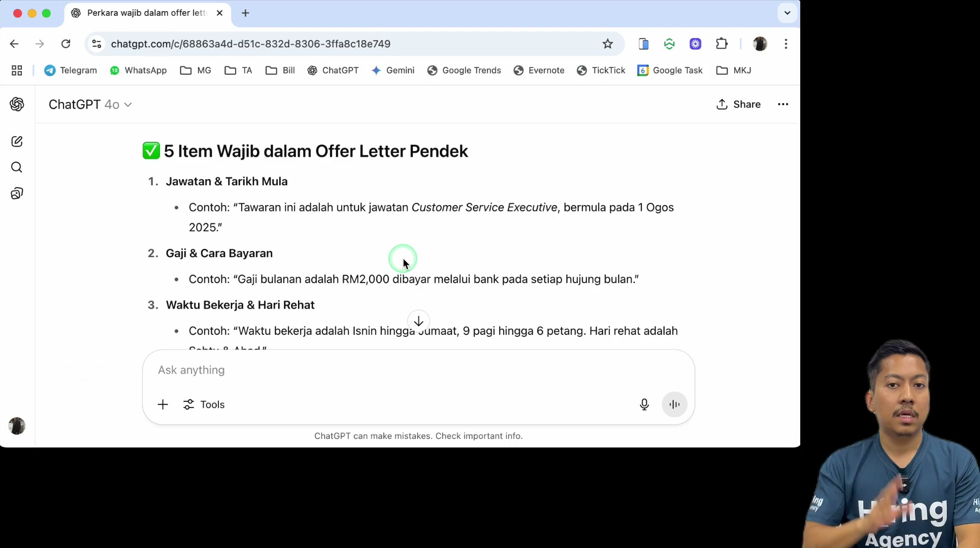Open the Chrome three-dot menu

coord(786,44)
